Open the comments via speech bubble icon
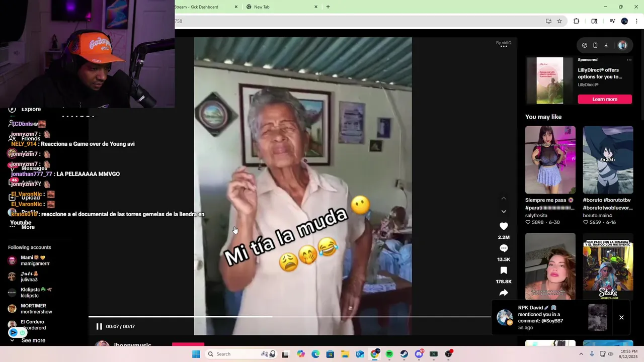Viewport: 644px width, 362px height. click(504, 248)
